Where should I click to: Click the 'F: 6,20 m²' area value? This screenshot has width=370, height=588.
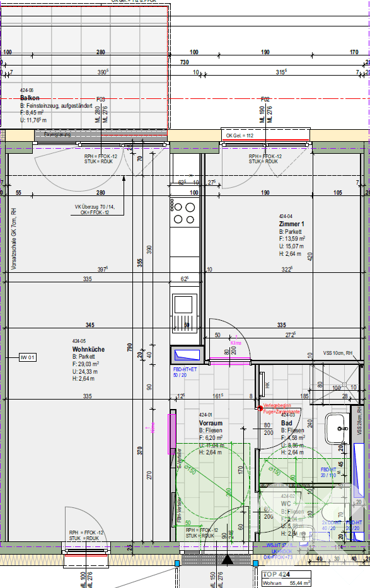[x=211, y=437]
